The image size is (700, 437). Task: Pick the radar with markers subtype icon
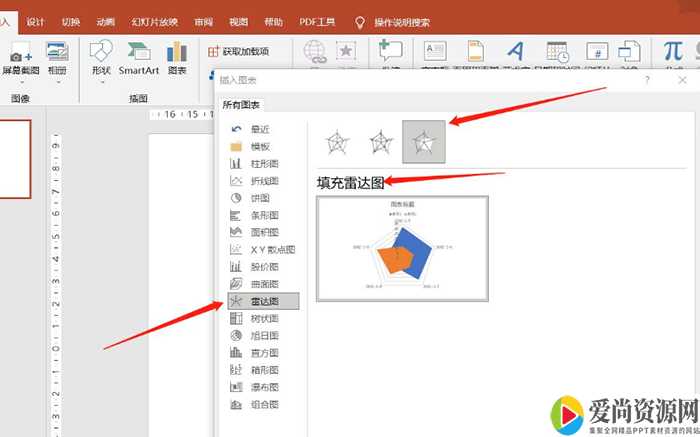381,141
